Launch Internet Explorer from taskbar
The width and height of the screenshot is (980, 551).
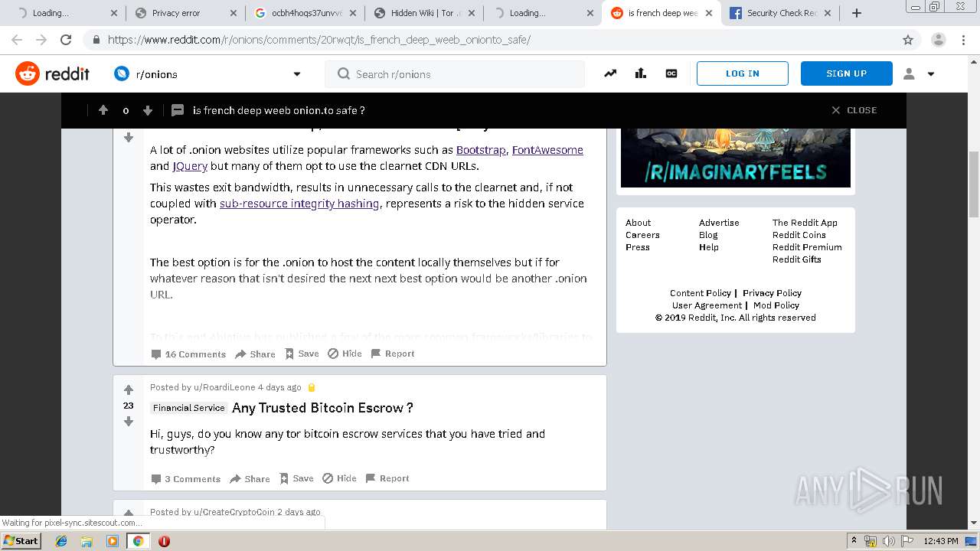pos(61,541)
